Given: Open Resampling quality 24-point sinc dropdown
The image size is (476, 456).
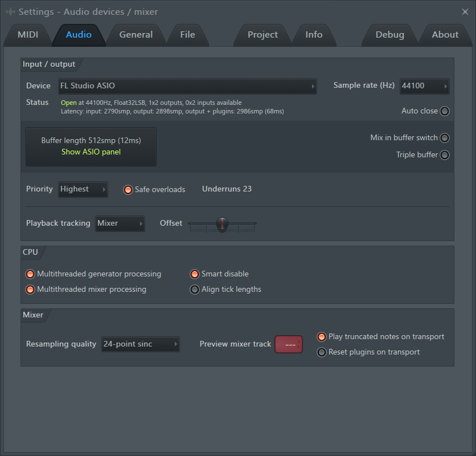Looking at the screenshot, I should coord(140,344).
